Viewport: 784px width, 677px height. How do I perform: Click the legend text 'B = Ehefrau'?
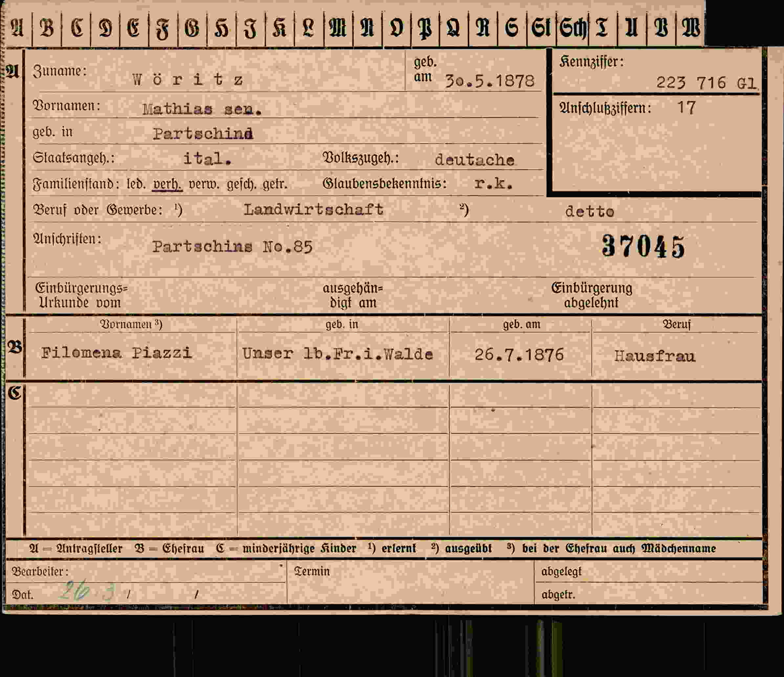tap(169, 549)
